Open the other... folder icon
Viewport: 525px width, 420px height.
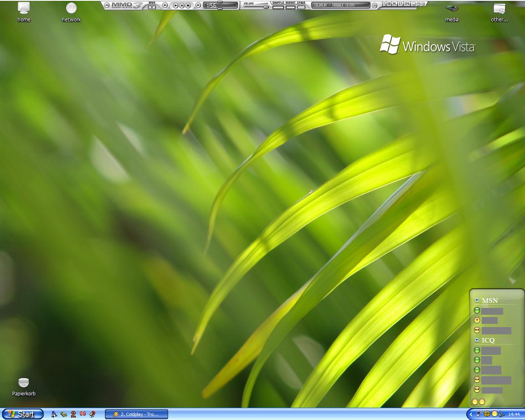(x=499, y=12)
